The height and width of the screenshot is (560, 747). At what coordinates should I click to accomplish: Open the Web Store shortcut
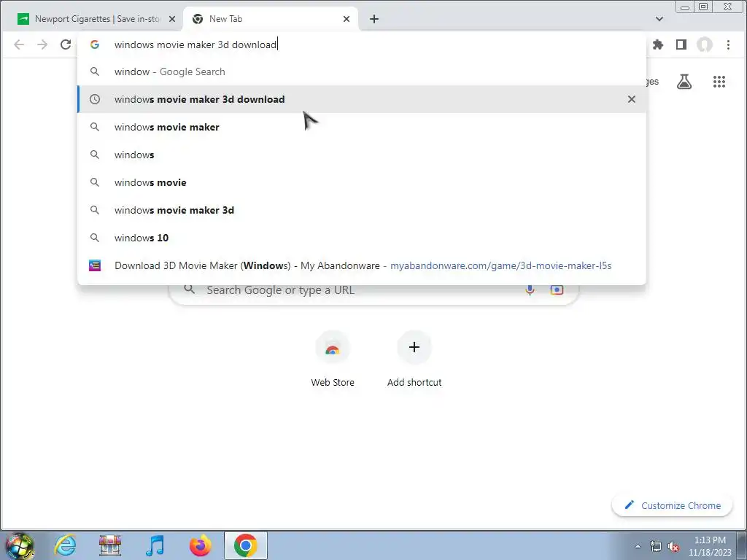tap(333, 359)
